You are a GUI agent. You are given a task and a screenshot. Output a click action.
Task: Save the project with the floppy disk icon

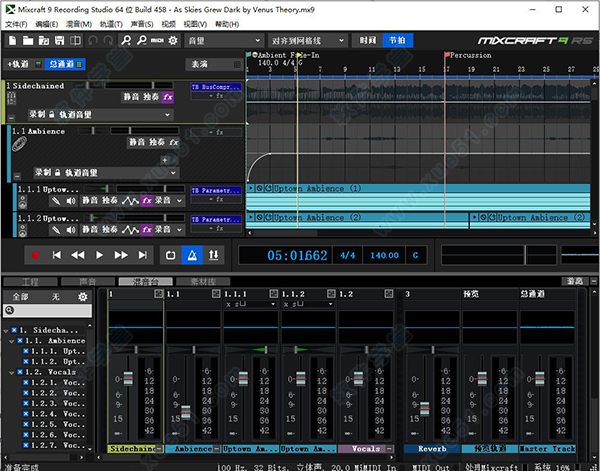[x=59, y=40]
